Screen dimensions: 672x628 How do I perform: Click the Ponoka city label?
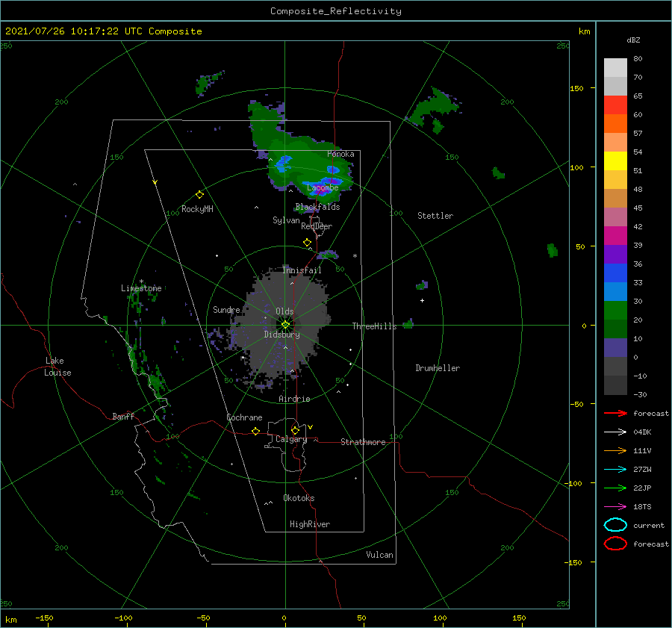[340, 154]
